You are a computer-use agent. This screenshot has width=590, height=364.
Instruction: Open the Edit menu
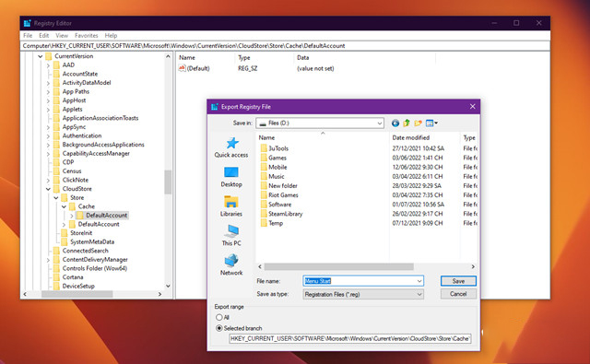pyautogui.click(x=44, y=35)
